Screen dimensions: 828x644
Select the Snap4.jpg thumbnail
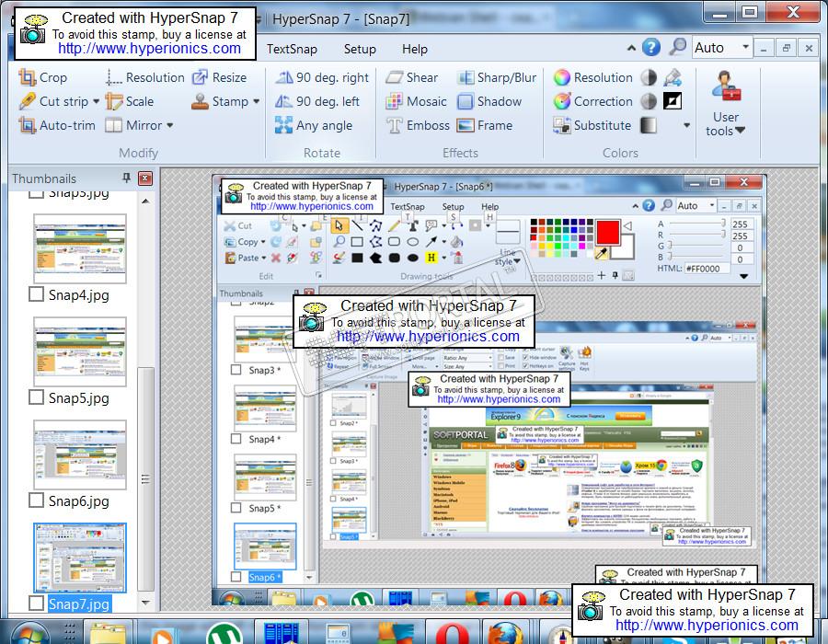(80, 248)
